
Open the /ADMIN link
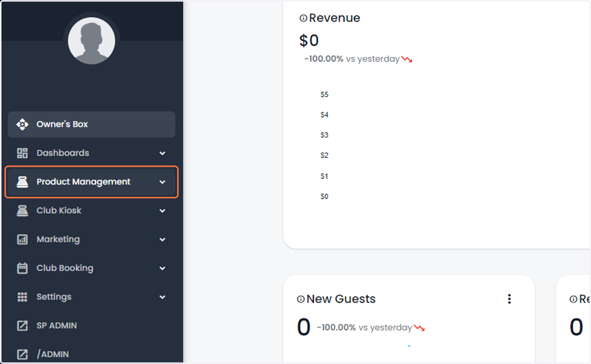tap(92, 354)
